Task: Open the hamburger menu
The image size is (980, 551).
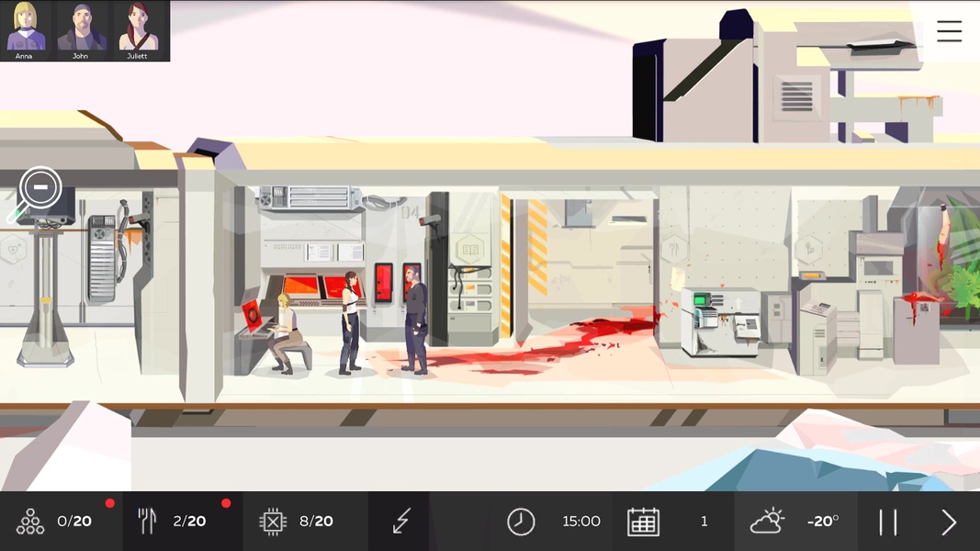Action: coord(949,31)
